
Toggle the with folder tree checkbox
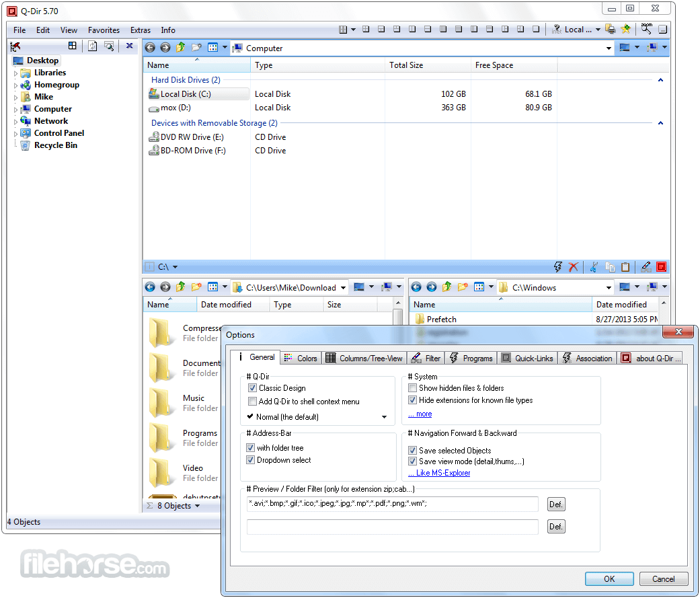[250, 447]
